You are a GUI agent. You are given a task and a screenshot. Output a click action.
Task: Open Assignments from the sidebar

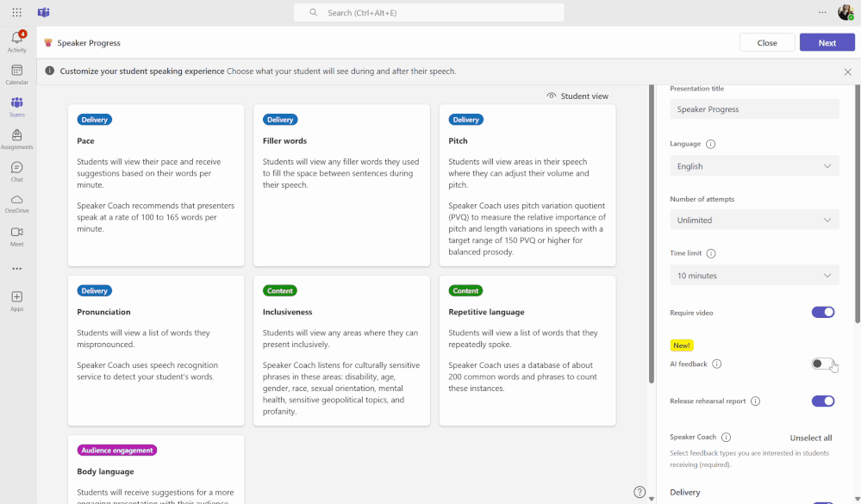[x=17, y=140]
